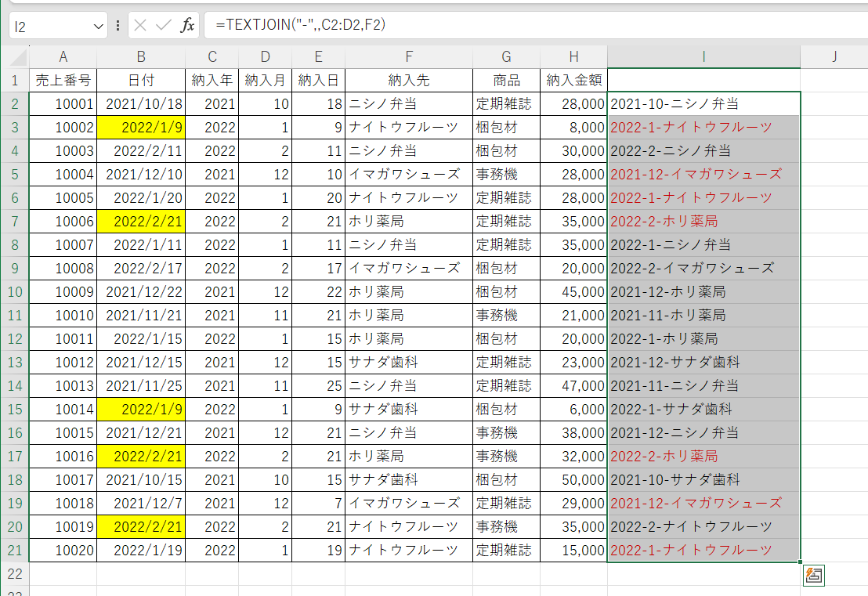The width and height of the screenshot is (868, 596).
Task: Click amount cell 45,000
Action: pos(573,291)
